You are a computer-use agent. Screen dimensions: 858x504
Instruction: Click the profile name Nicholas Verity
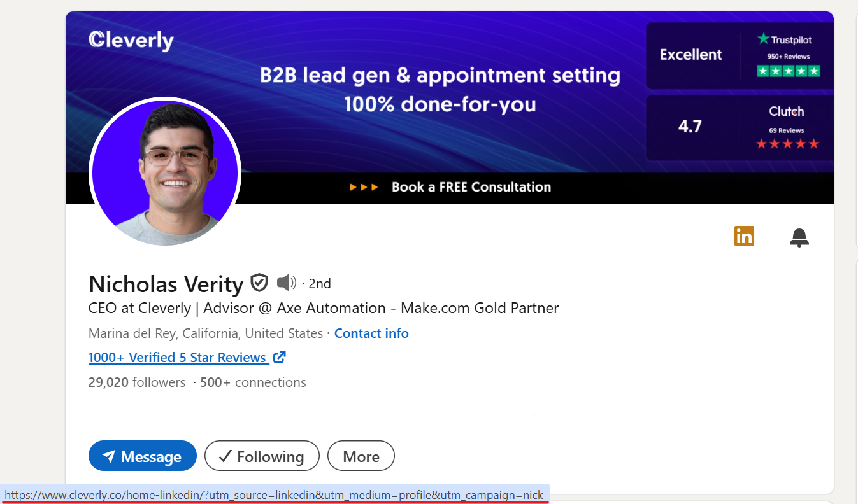pos(166,284)
